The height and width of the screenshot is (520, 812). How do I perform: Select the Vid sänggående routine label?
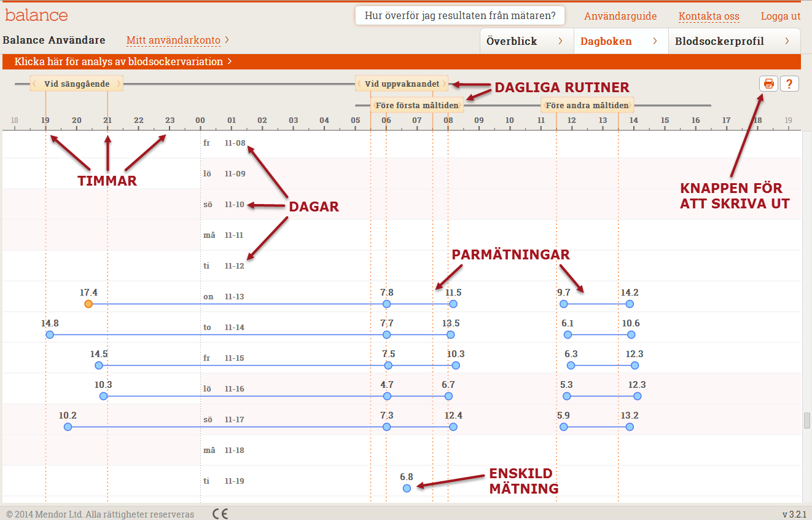point(77,84)
